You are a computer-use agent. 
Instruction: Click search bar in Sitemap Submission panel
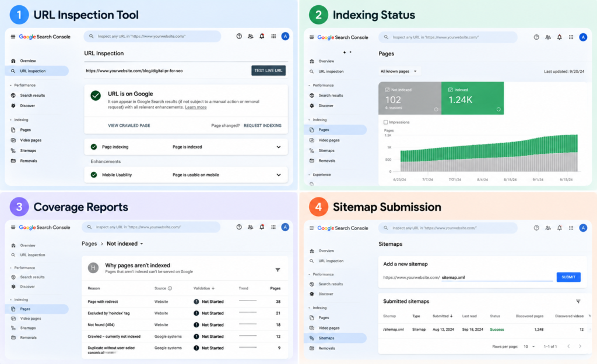[x=448, y=228]
